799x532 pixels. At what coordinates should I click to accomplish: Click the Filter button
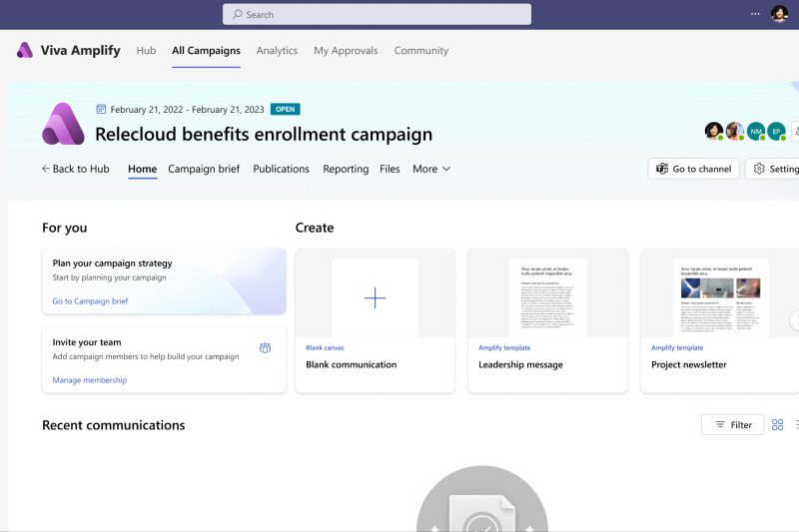tap(733, 424)
